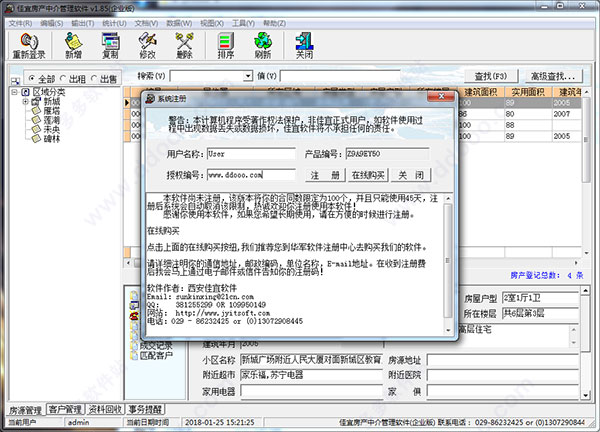This screenshot has width=600, height=432.
Task: Click the 授权编号 input field
Action: tap(251, 175)
